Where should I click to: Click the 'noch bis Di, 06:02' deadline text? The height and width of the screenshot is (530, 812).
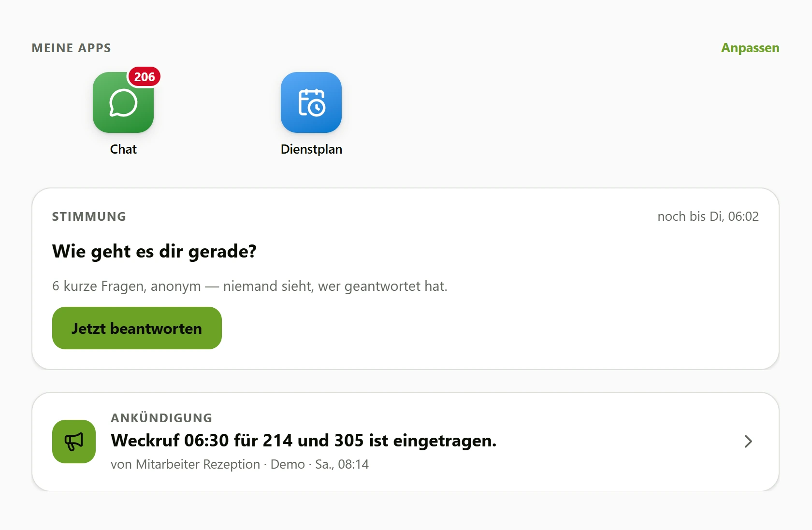[708, 216]
